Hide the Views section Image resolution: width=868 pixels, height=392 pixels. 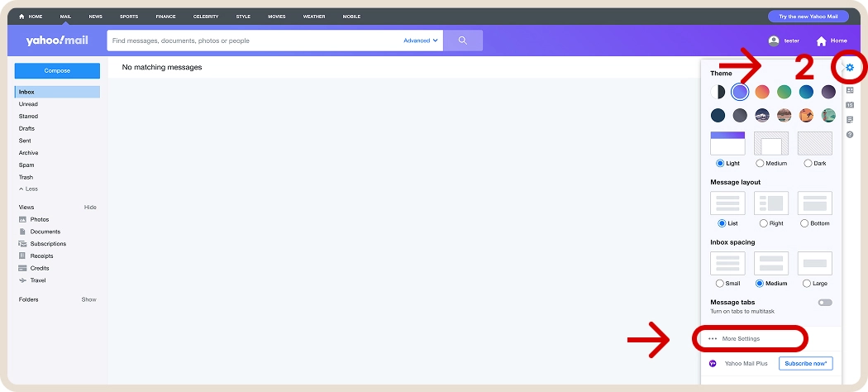(x=90, y=207)
